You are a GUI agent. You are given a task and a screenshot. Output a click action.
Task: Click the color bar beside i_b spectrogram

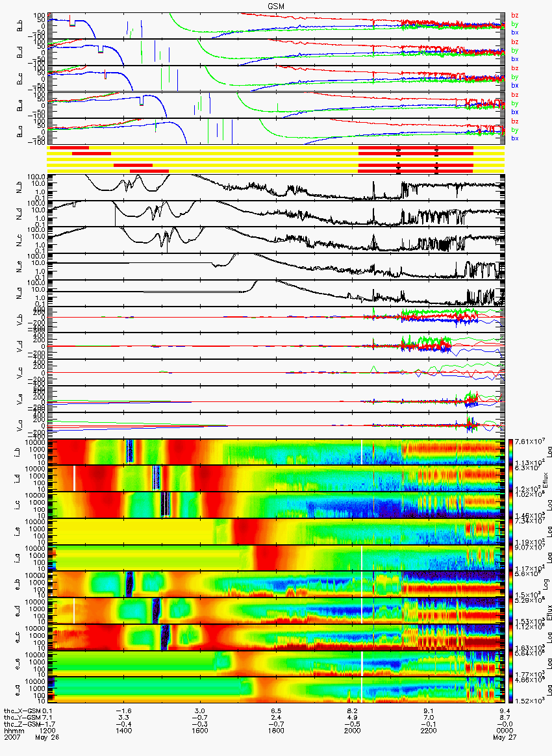click(x=512, y=452)
